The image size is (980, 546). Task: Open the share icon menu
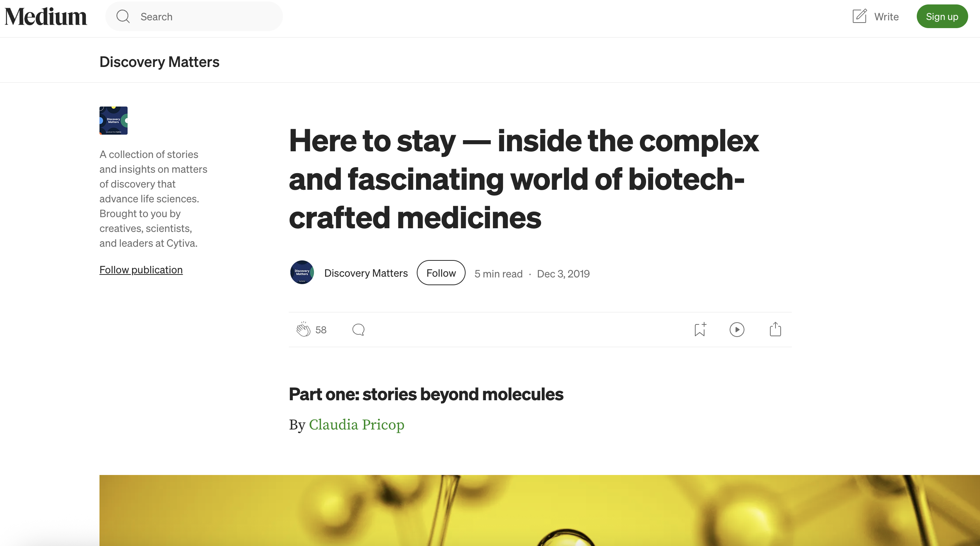[775, 330]
